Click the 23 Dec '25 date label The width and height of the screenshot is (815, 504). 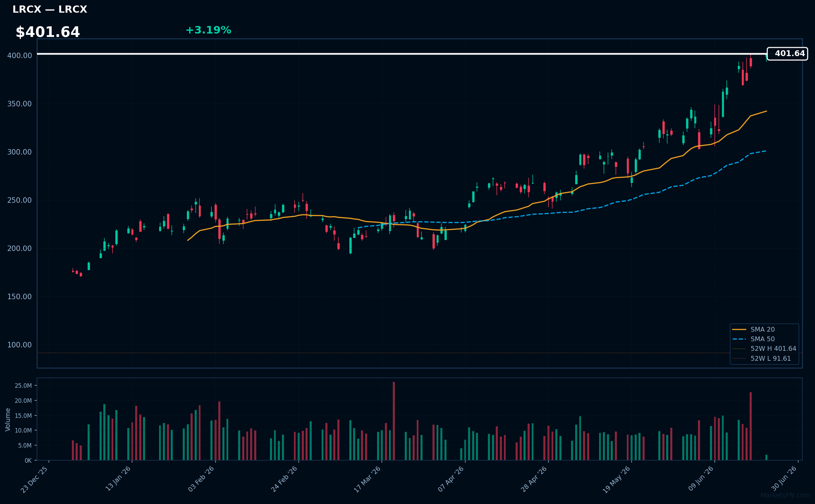coord(34,479)
